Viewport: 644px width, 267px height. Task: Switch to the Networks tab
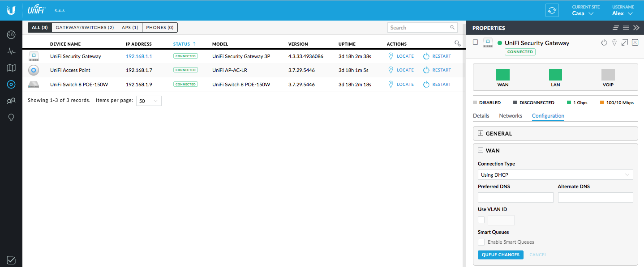click(511, 116)
